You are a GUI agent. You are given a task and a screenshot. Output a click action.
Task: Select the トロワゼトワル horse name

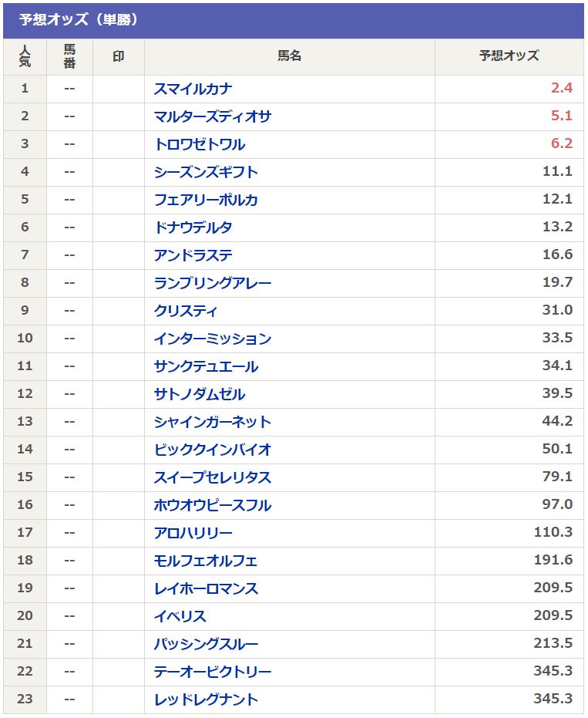tap(200, 144)
